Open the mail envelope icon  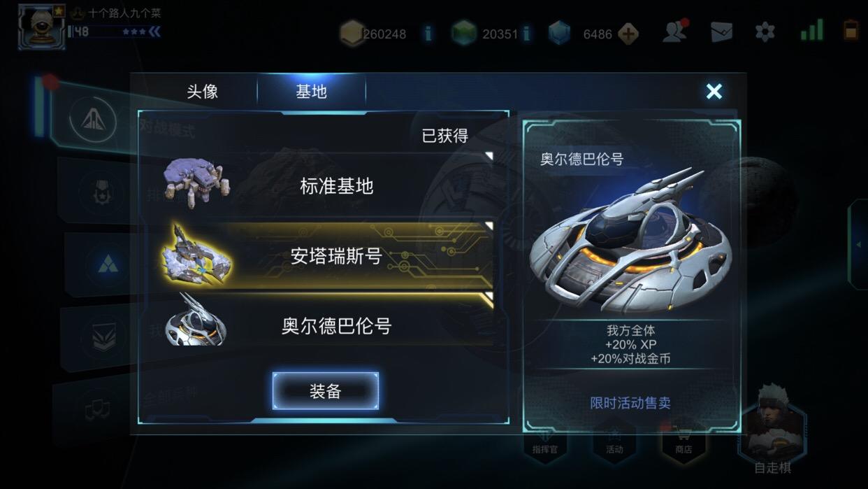pos(722,32)
